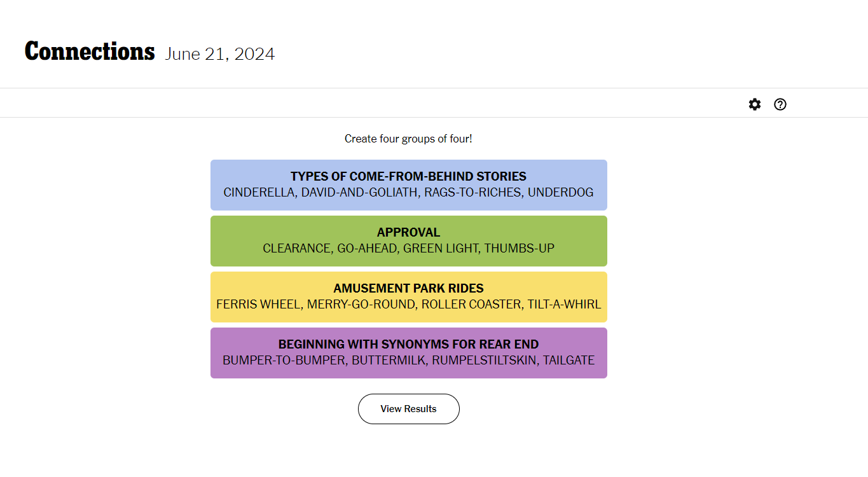Click THUMBS-UP in the Approval group

tap(520, 248)
